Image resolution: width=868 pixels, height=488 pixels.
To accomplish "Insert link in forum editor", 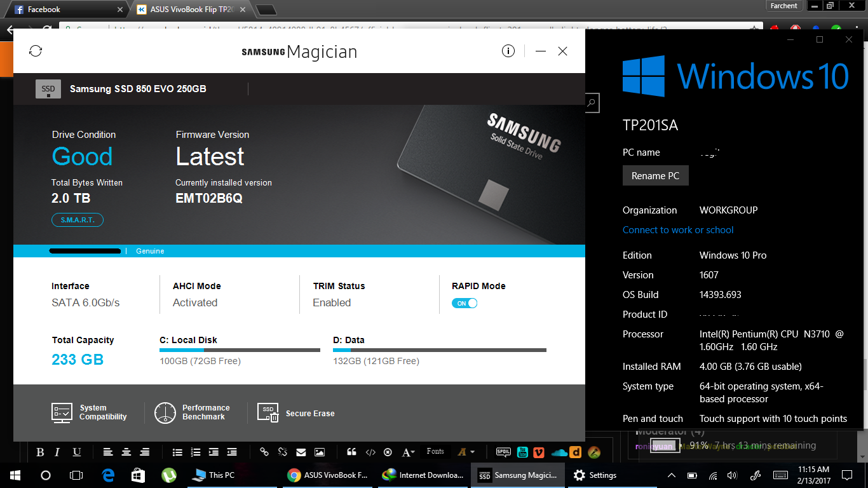I will coord(264,452).
